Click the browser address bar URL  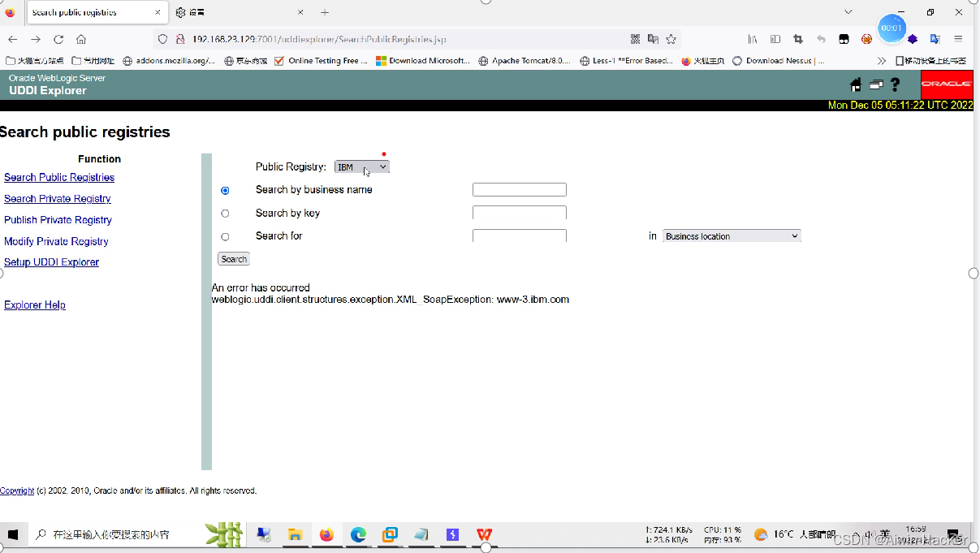319,39
